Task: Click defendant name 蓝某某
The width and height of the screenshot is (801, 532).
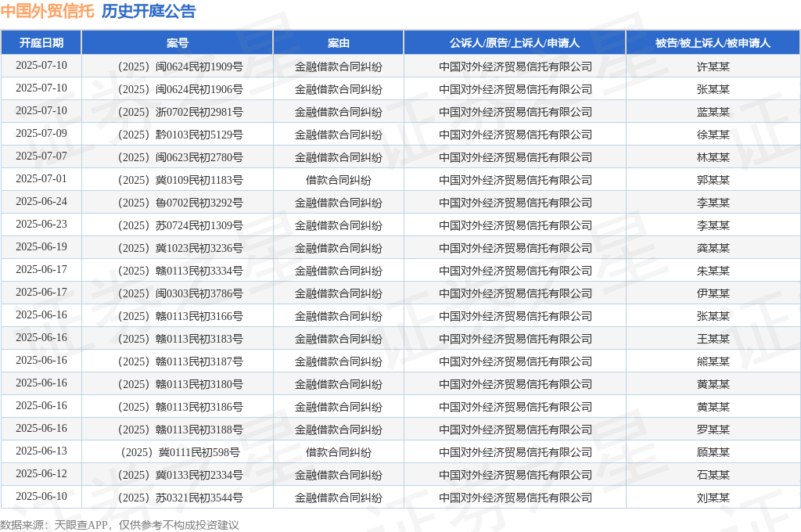Action: pos(713,112)
